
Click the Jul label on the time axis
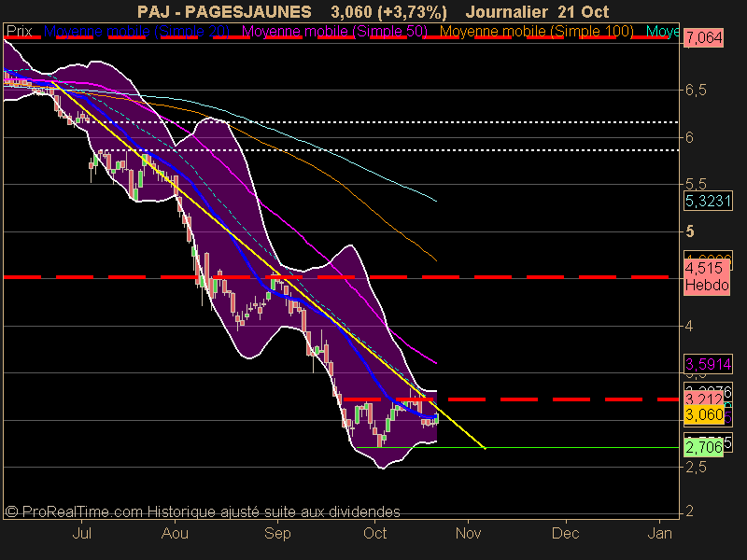pos(82,533)
